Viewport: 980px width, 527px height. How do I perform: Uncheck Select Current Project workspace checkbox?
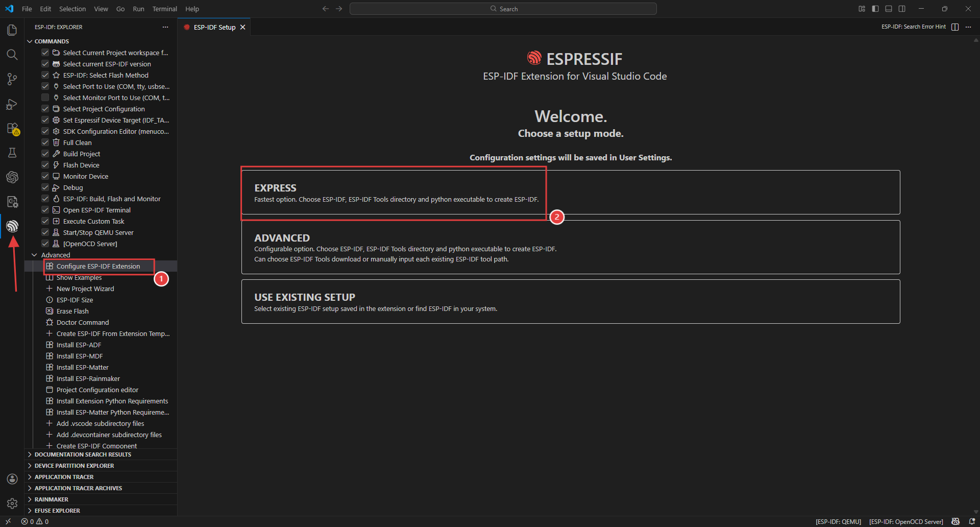click(45, 53)
